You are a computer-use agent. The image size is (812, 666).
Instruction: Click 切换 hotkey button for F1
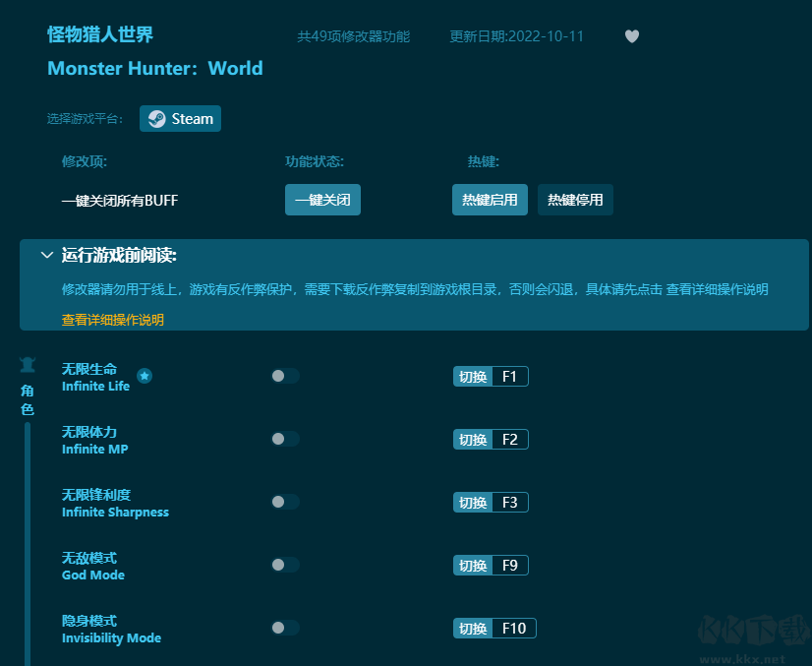[473, 376]
